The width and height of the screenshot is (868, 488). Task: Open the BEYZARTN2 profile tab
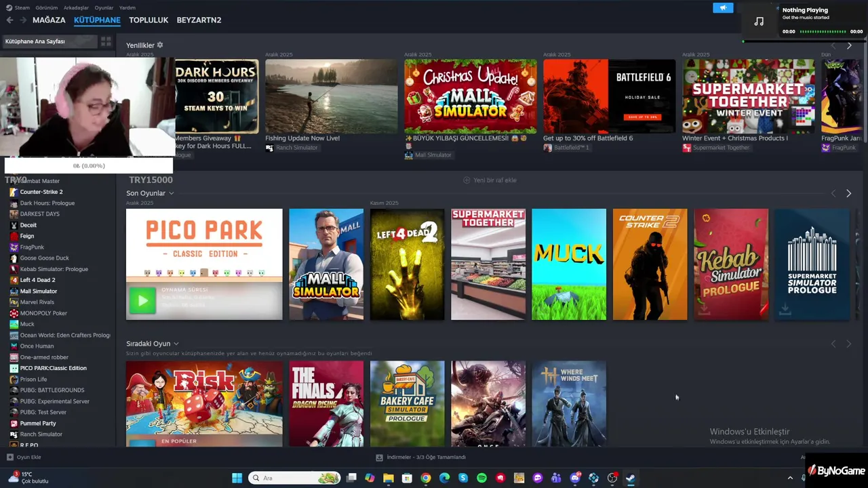(x=199, y=20)
